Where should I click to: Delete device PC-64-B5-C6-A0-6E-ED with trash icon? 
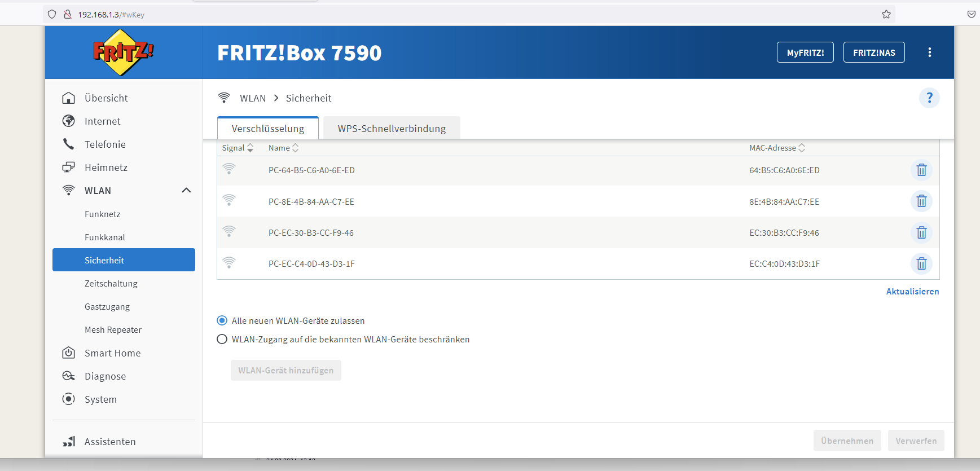click(x=921, y=170)
